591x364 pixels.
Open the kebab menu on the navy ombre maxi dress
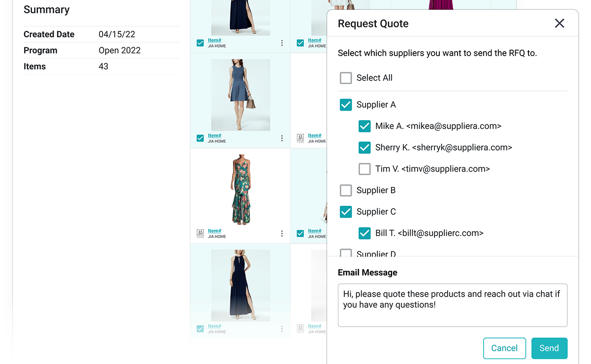click(x=282, y=329)
